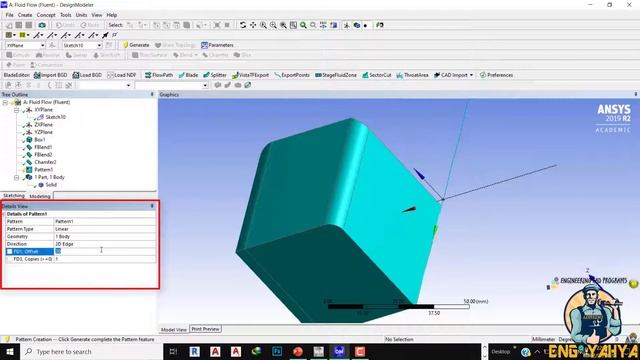Collapse the 1 Part, 1 Body node
640x360 pixels.
pos(16,178)
